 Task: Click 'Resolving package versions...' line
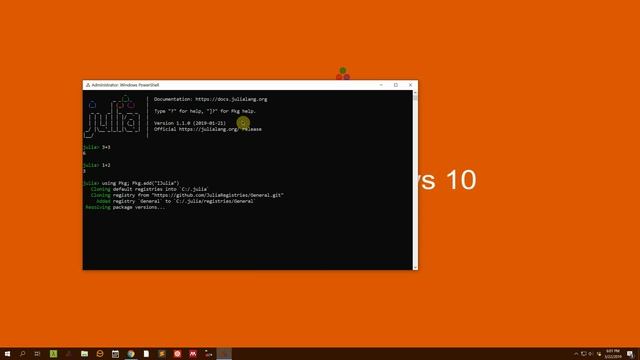(x=125, y=207)
